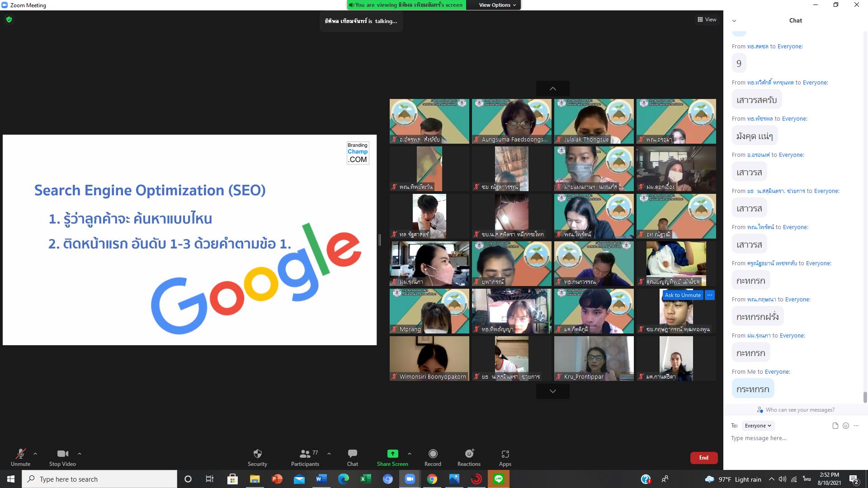Go to next gallery page arrow
This screenshot has width=868, height=488.
coord(552,391)
